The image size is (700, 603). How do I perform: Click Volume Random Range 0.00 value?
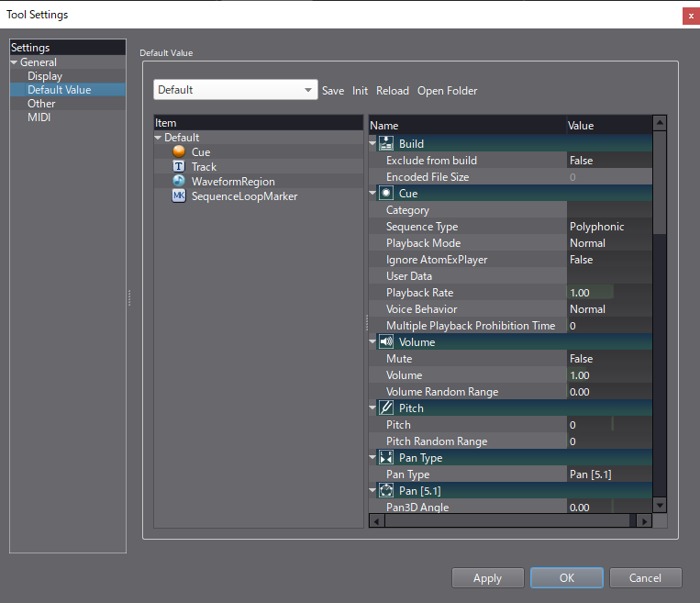tap(609, 392)
